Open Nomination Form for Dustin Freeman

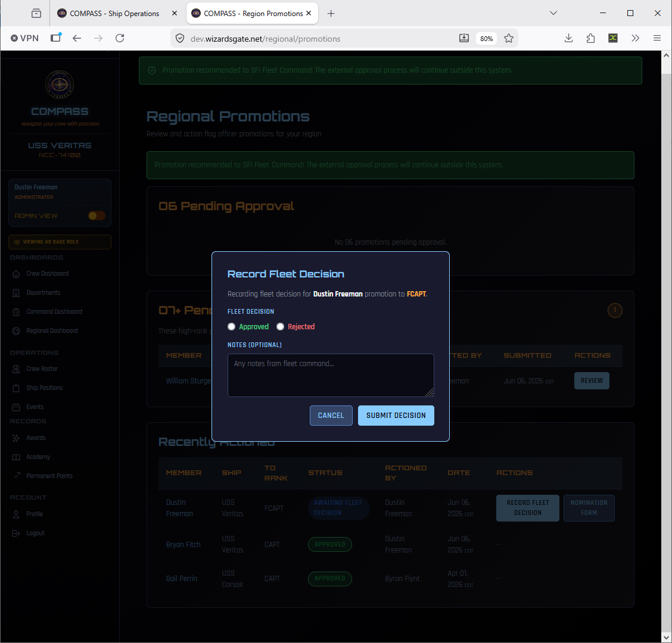click(589, 508)
